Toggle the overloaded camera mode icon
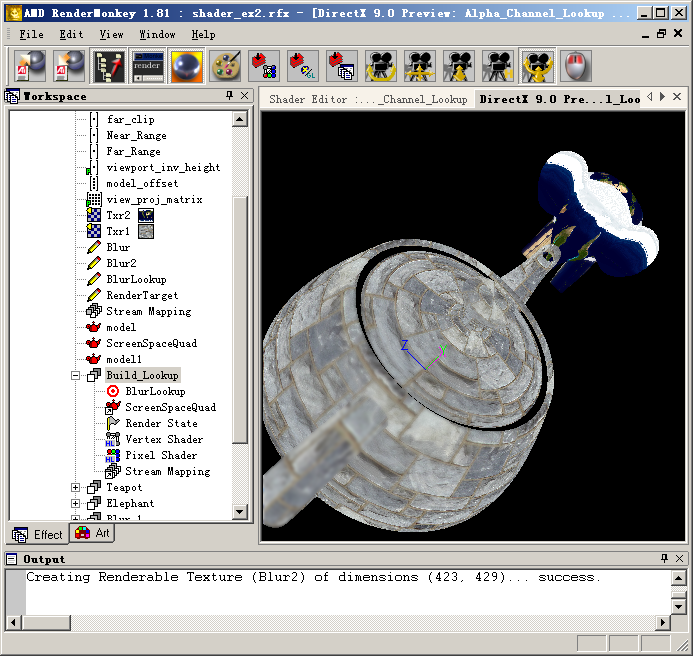This screenshot has width=693, height=656. [537, 66]
